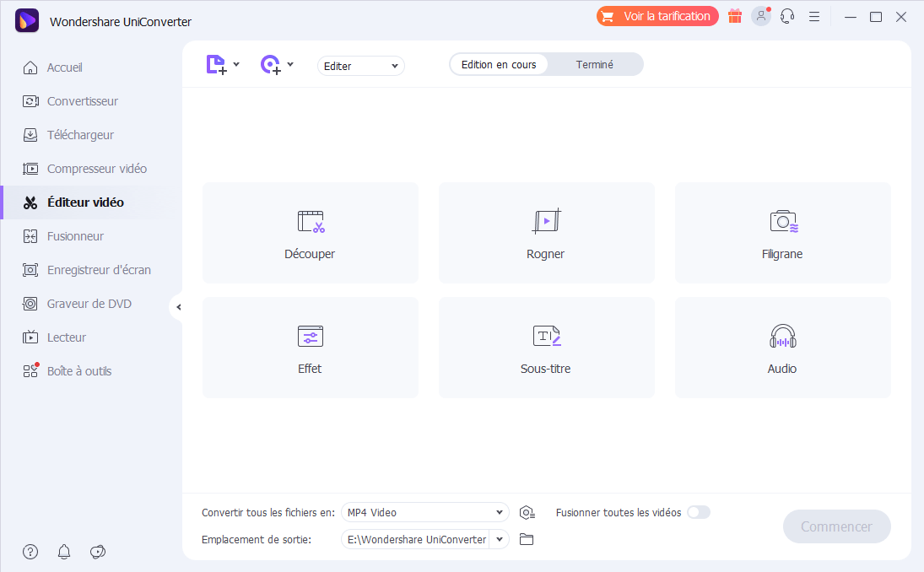
Task: Expand the Editer dropdown
Action: pyautogui.click(x=361, y=66)
